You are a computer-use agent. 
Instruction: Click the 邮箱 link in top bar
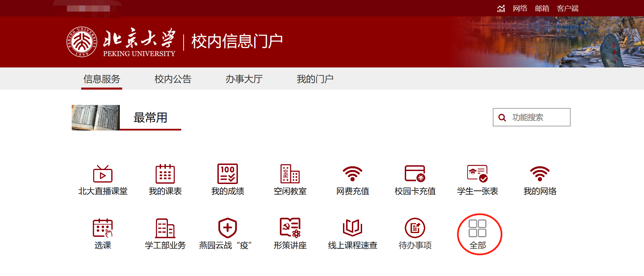click(542, 8)
